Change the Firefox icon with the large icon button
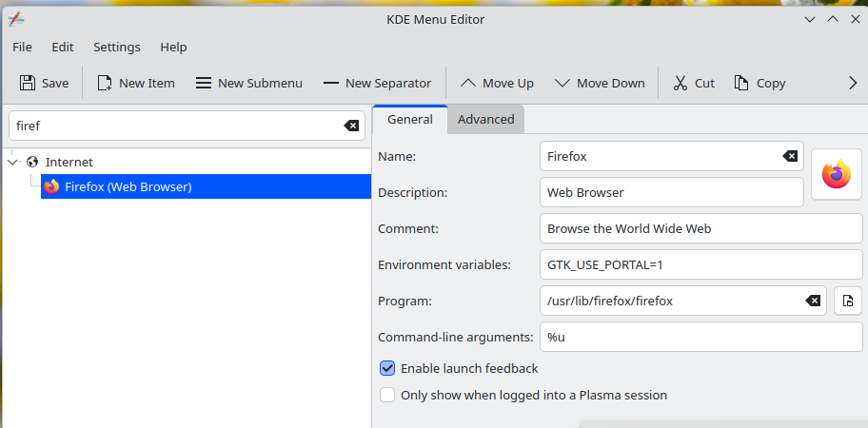Image resolution: width=868 pixels, height=428 pixels. pyautogui.click(x=836, y=174)
